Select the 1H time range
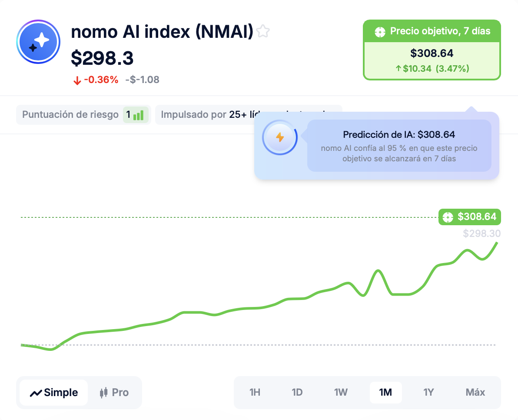The image size is (518, 420). (255, 393)
